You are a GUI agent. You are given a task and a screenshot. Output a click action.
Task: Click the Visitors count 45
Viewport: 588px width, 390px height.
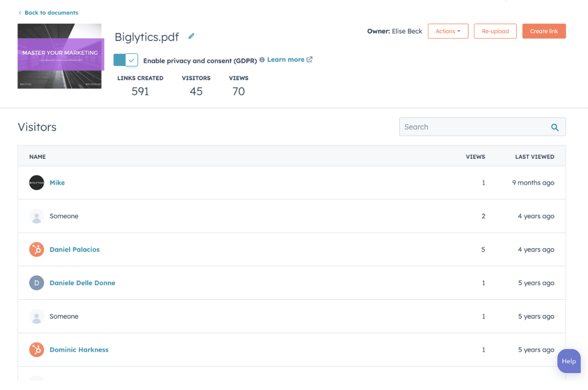(x=196, y=91)
